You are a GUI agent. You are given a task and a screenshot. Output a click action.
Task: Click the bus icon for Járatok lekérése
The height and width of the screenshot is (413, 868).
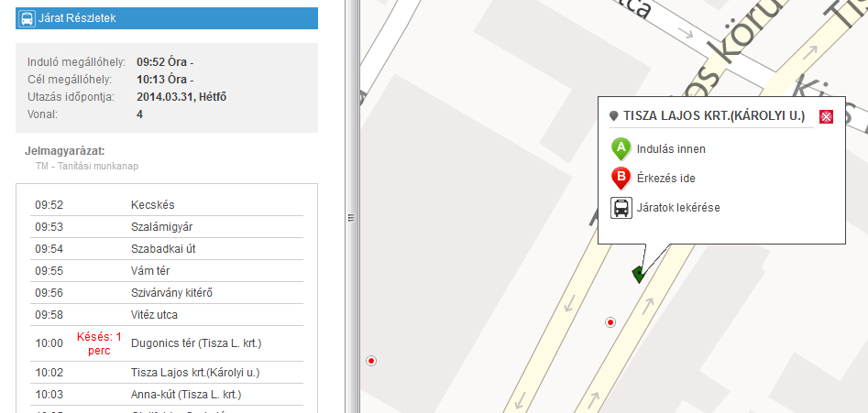(x=621, y=208)
